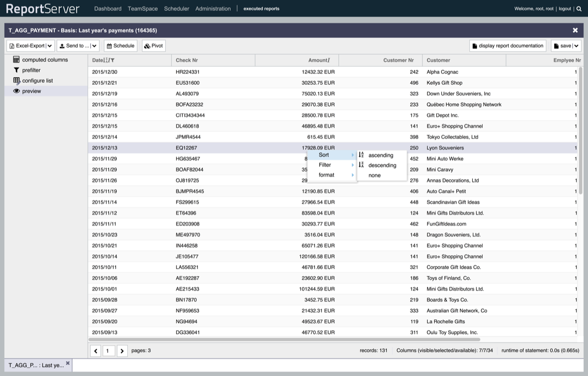Viewport: 588px width, 376px height.
Task: Click the document icon on documentation button
Action: (474, 46)
